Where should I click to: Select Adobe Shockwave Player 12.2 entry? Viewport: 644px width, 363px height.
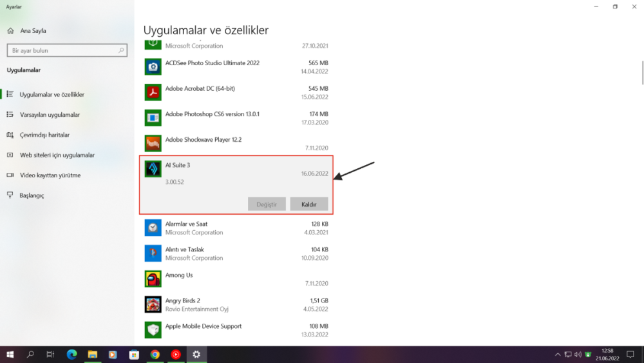(236, 144)
